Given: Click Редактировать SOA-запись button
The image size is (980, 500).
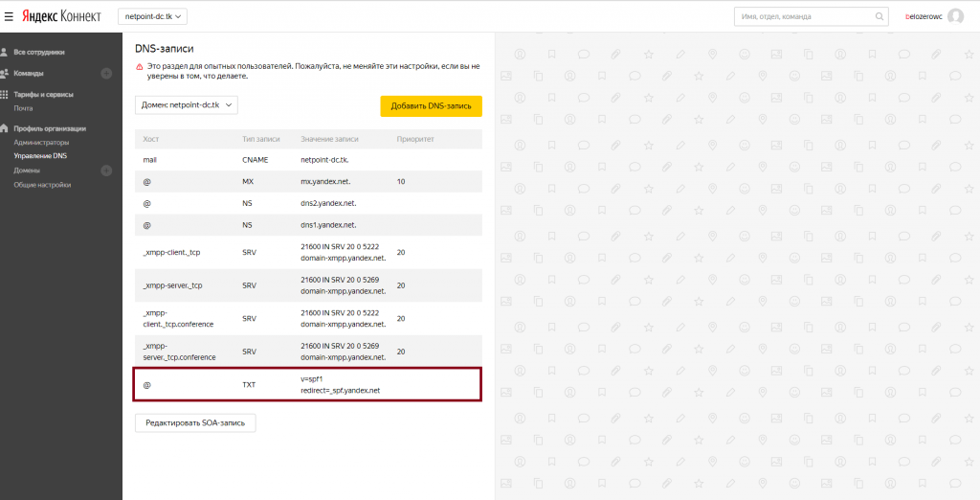Looking at the screenshot, I should tap(195, 421).
